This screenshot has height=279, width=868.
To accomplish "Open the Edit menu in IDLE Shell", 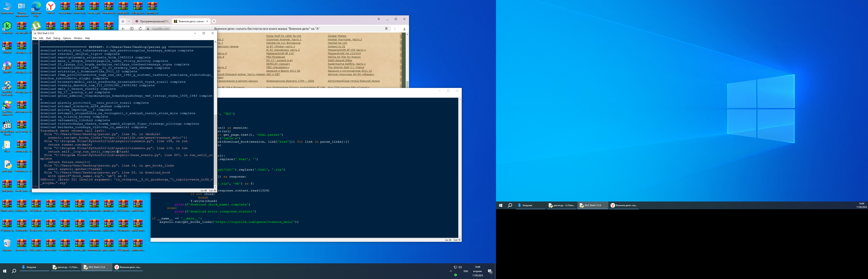I will [x=41, y=38].
